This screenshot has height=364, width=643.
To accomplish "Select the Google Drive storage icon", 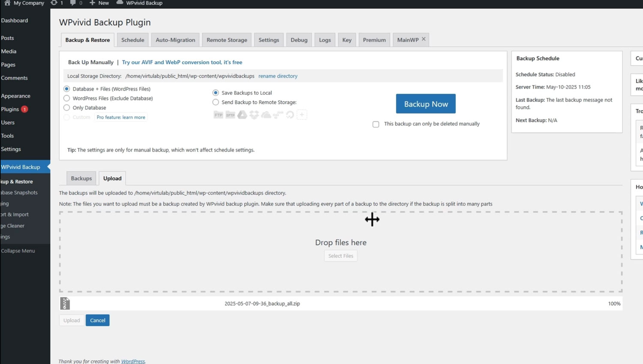I will pyautogui.click(x=242, y=115).
